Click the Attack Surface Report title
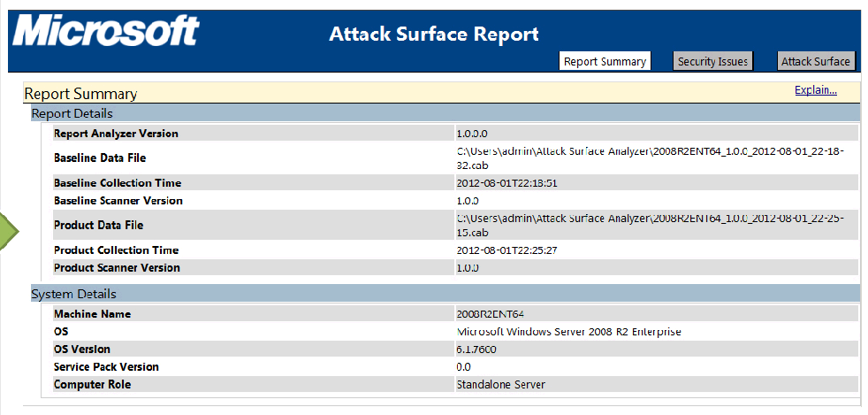The width and height of the screenshot is (868, 415). (x=433, y=34)
